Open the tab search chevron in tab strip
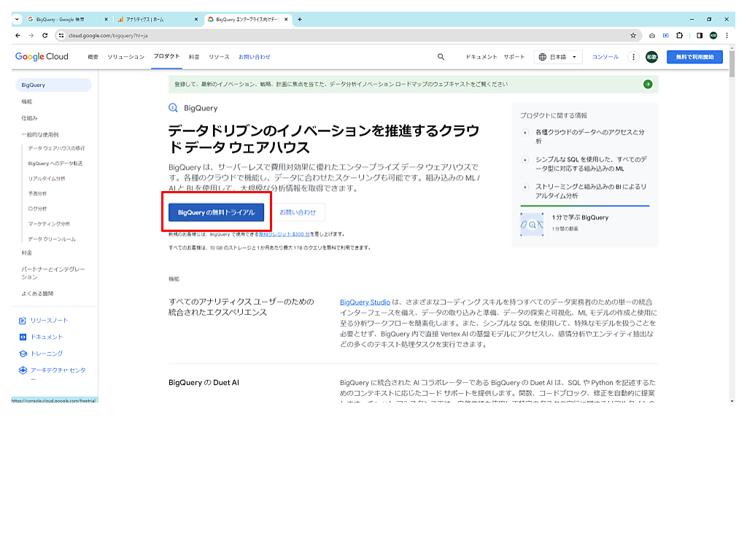The width and height of the screenshot is (747, 560). tap(18, 19)
